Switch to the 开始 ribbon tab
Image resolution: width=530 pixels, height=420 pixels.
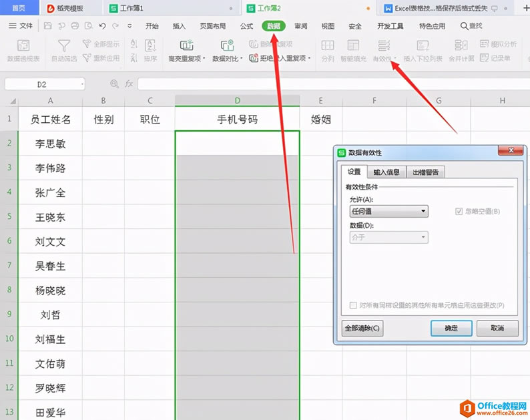click(152, 26)
